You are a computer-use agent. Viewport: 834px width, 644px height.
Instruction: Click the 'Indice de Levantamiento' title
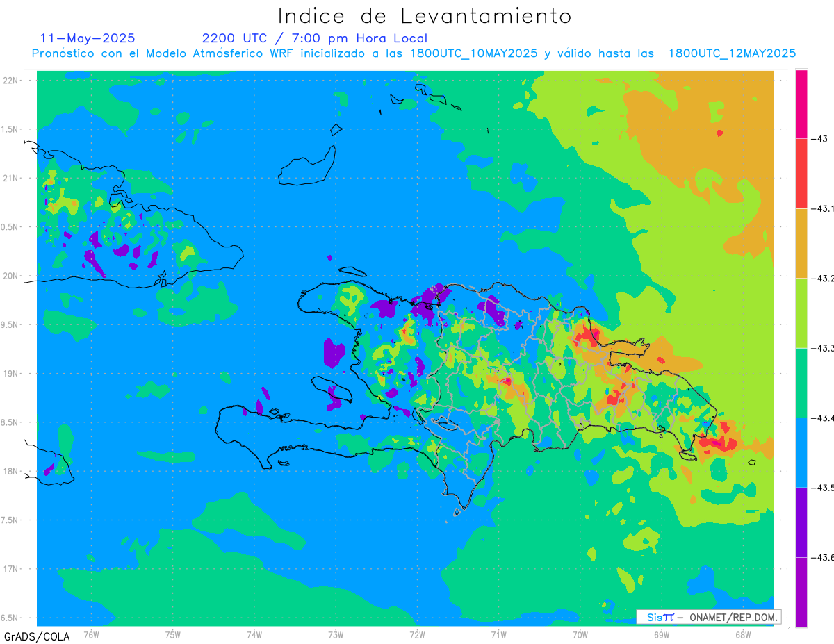tap(425, 16)
